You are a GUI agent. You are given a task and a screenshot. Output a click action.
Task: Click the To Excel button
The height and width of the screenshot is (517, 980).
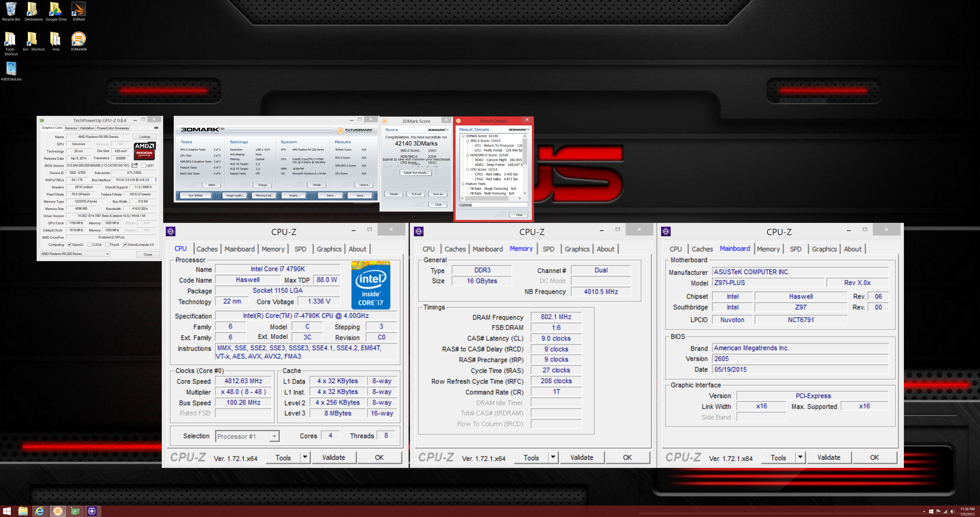[416, 194]
